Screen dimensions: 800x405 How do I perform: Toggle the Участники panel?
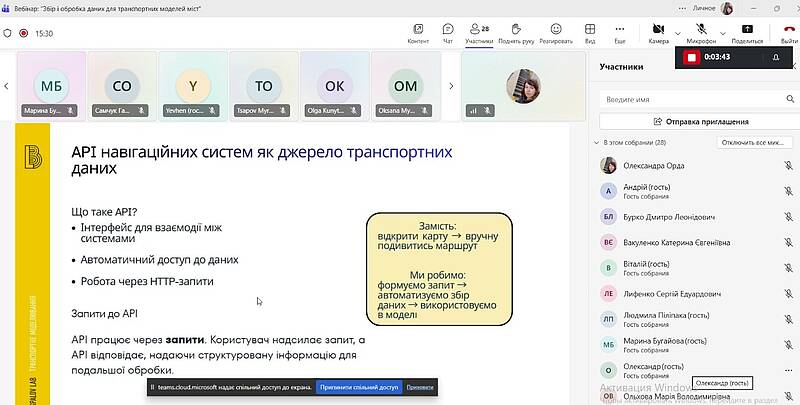click(479, 32)
